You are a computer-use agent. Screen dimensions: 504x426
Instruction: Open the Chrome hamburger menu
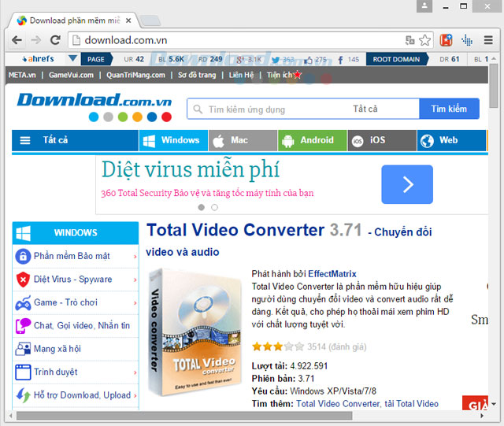(488, 40)
